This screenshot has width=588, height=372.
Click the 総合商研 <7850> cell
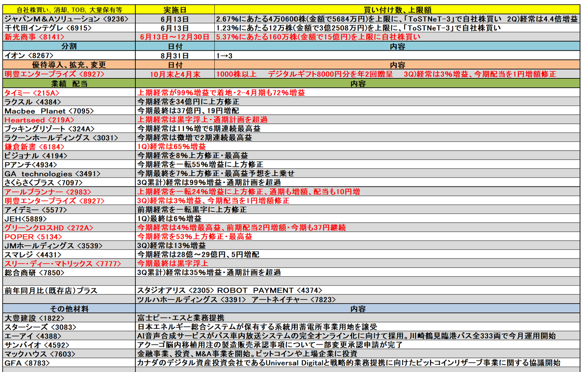click(69, 272)
